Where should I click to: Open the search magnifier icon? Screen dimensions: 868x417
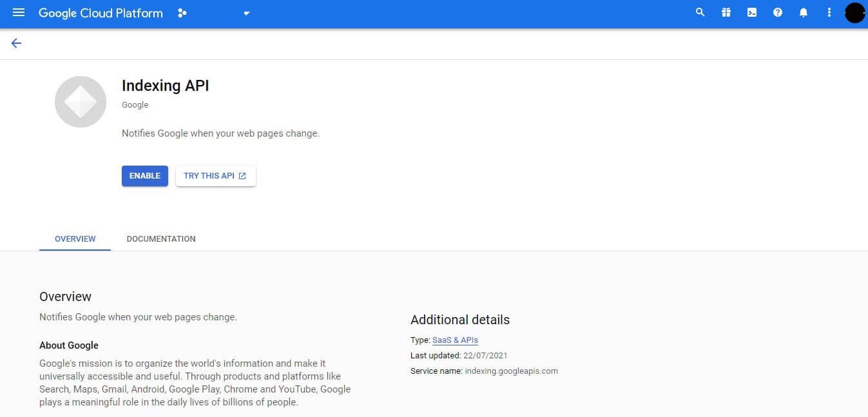click(700, 12)
